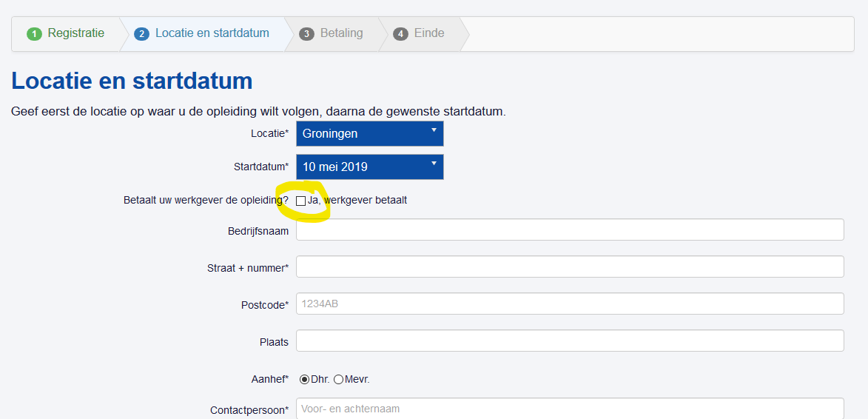Jump to the Einde step tab
868x419 pixels.
click(x=429, y=33)
